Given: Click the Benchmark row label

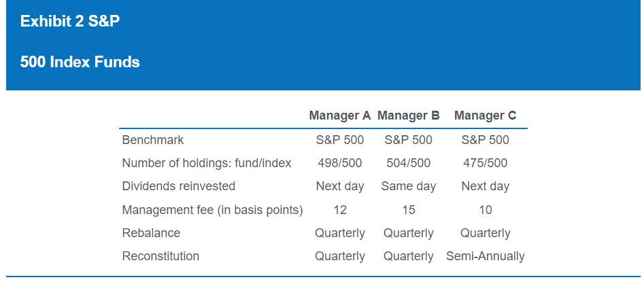Looking at the screenshot, I should [153, 140].
